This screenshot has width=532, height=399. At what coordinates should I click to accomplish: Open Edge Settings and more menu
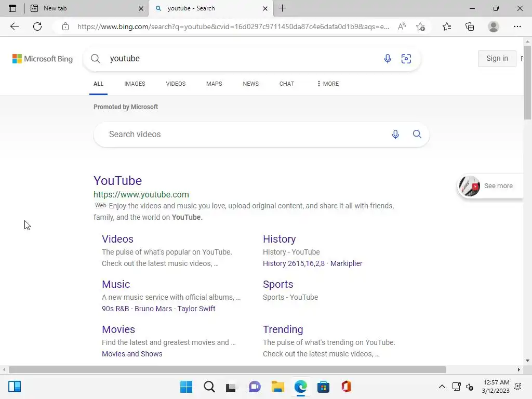click(x=517, y=26)
